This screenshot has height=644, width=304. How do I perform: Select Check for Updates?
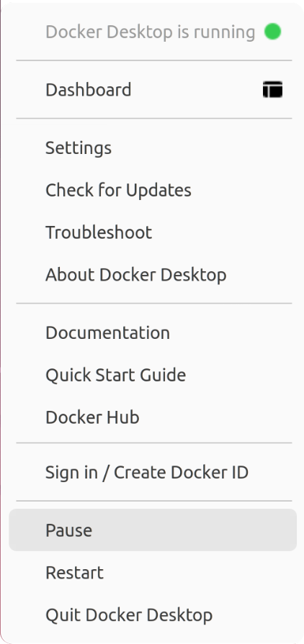153,190
